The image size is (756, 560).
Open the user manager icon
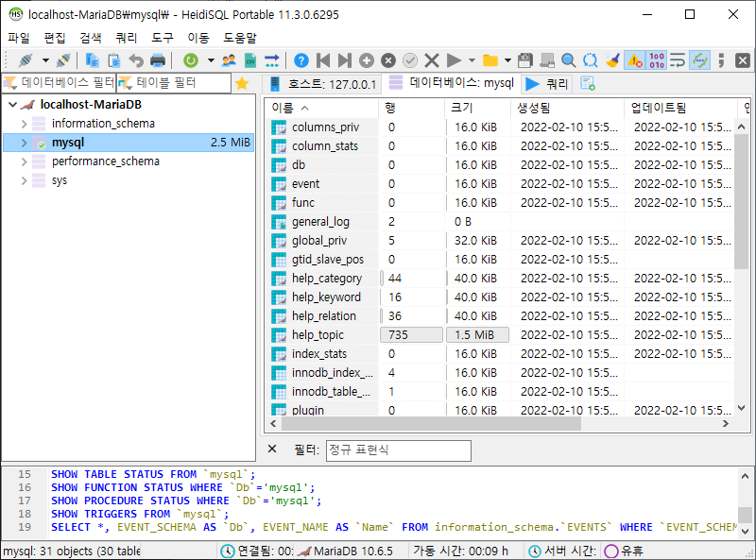click(229, 60)
